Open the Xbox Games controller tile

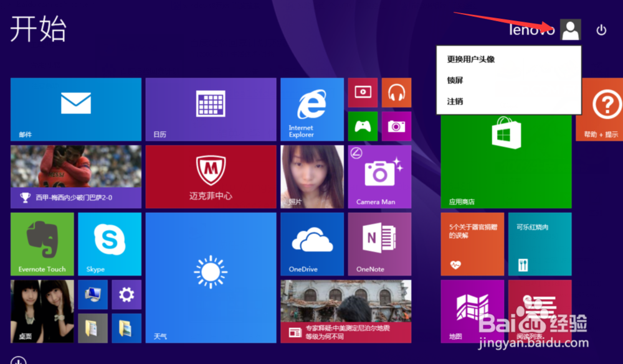[x=363, y=126]
